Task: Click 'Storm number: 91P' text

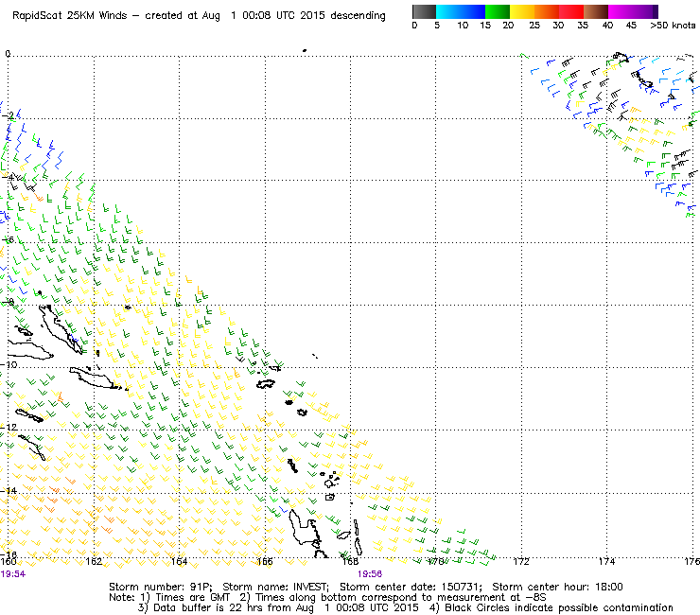Action: (x=159, y=587)
